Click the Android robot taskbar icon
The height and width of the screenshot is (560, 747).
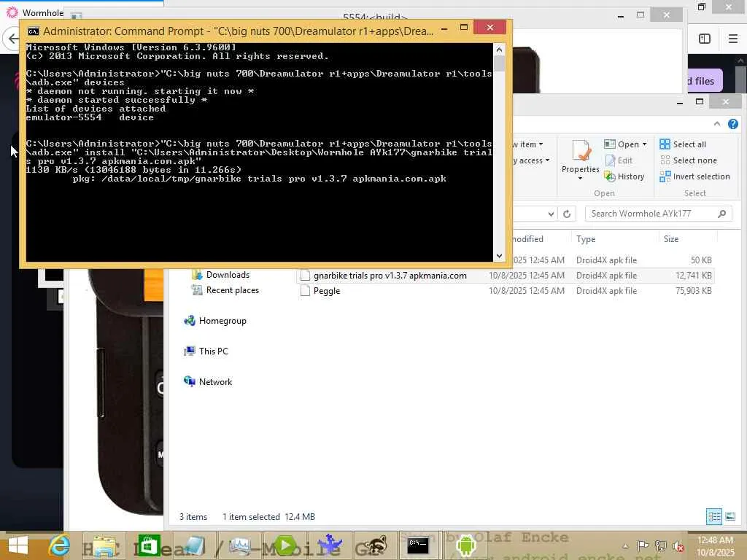[x=465, y=545]
